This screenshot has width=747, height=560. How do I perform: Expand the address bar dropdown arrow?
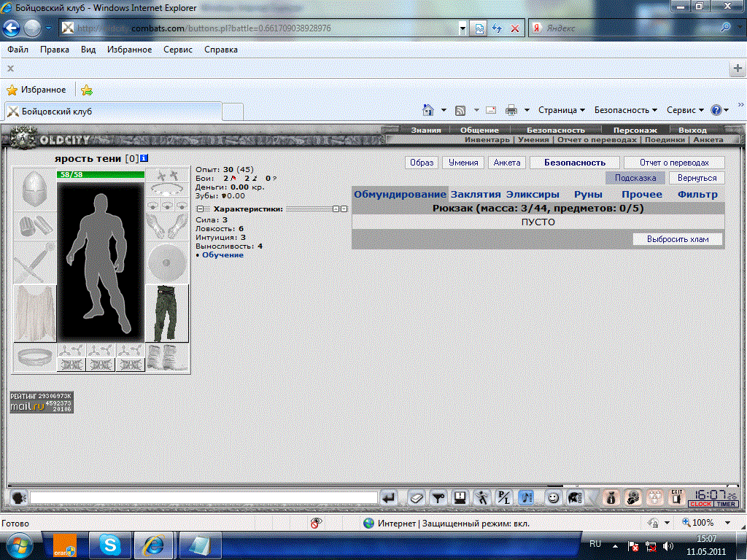click(462, 28)
